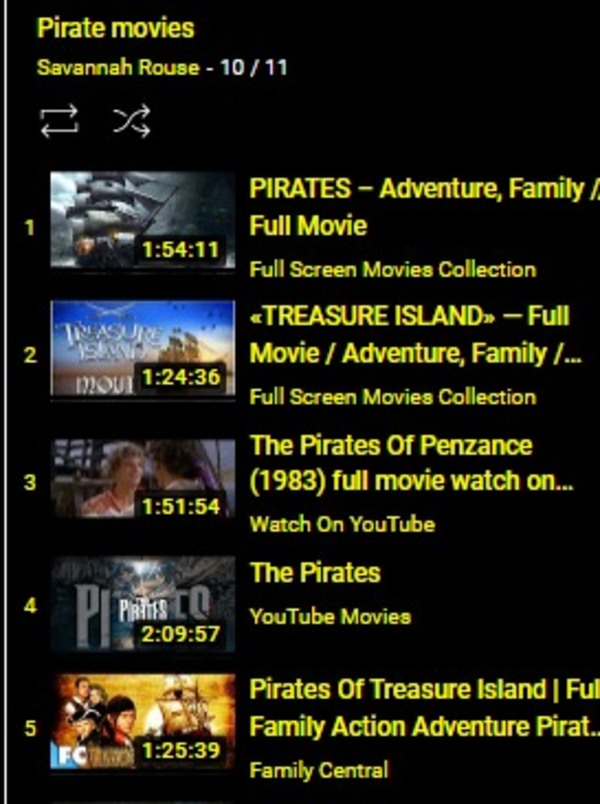The image size is (600, 804).
Task: Open Pirates Of Treasure Island title text
Action: pyautogui.click(x=424, y=708)
